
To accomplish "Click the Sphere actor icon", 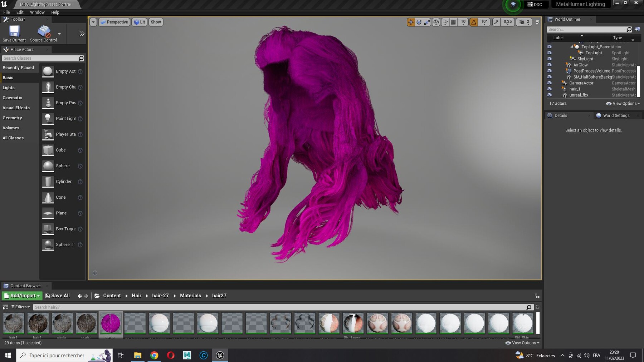I will tap(48, 166).
